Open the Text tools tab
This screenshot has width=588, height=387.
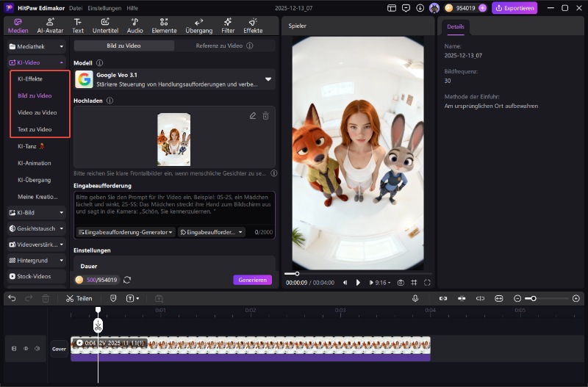78,26
